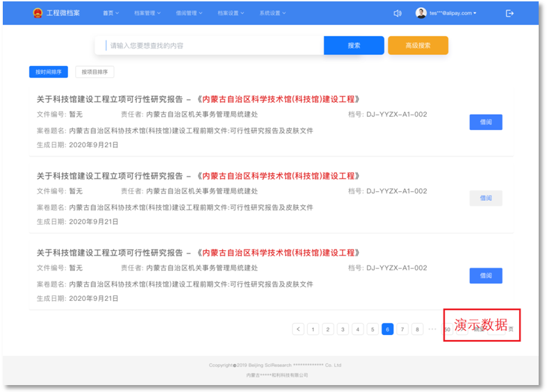Open the 首页 dropdown menu

[x=111, y=13]
